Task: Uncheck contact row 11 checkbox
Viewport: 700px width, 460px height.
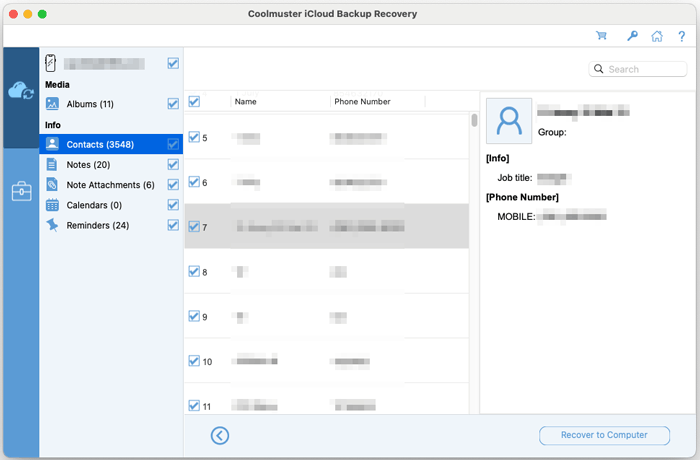Action: [x=194, y=405]
